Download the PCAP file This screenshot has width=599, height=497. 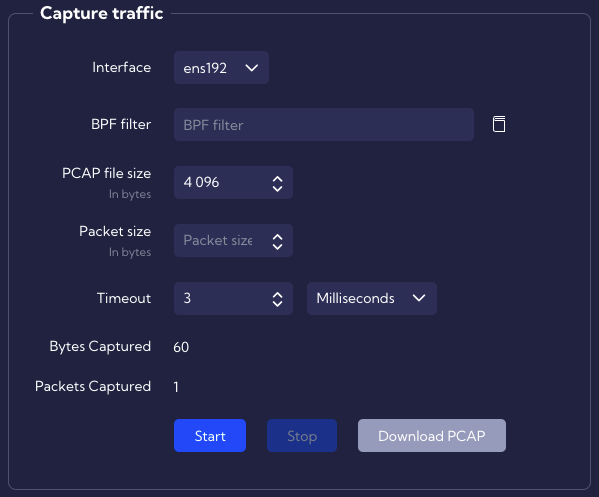point(432,435)
